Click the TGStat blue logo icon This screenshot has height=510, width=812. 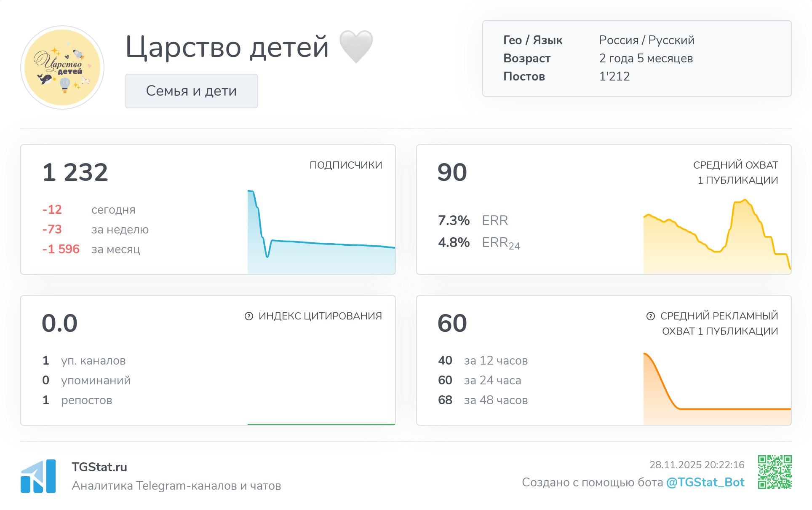pos(38,476)
